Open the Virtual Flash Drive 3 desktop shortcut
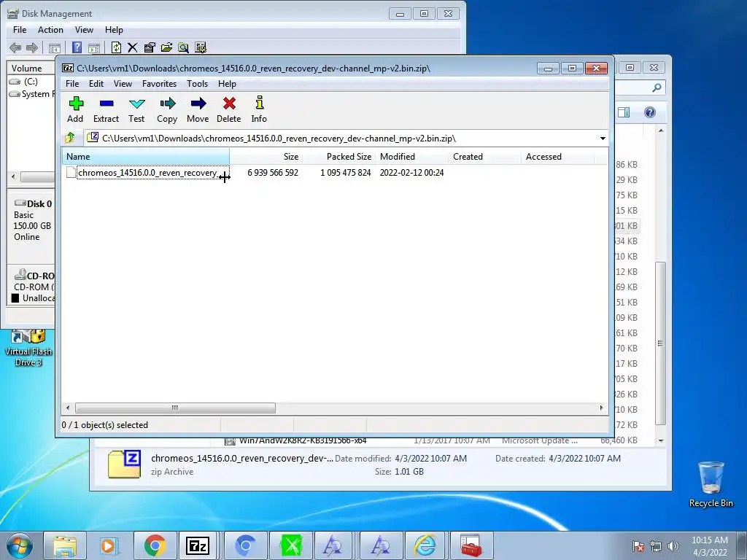Viewport: 747px width, 560px height. pyautogui.click(x=28, y=348)
